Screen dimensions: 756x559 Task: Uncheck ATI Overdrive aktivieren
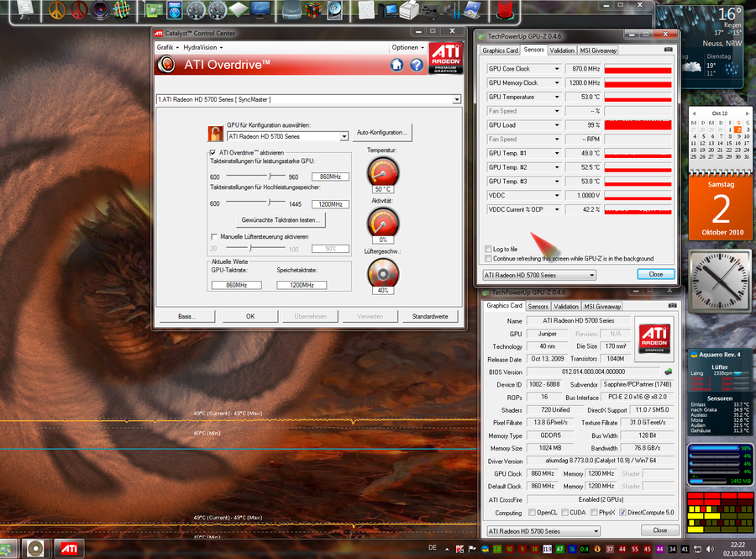pyautogui.click(x=213, y=152)
